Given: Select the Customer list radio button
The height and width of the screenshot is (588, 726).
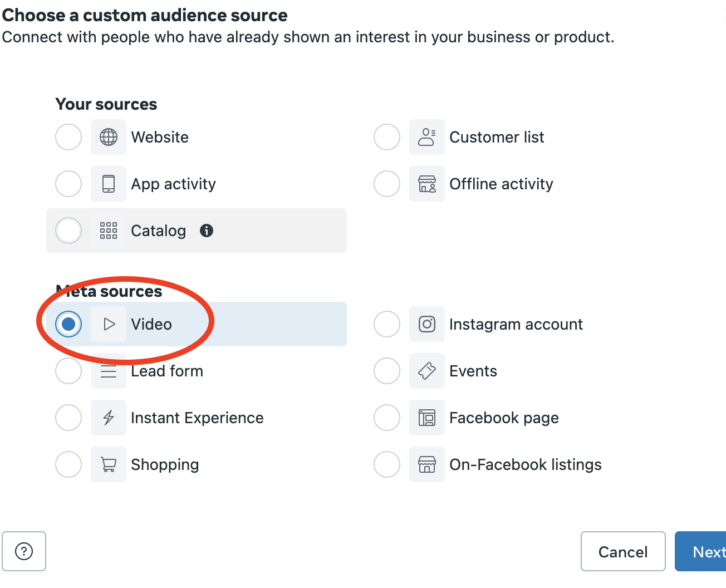Looking at the screenshot, I should (387, 137).
